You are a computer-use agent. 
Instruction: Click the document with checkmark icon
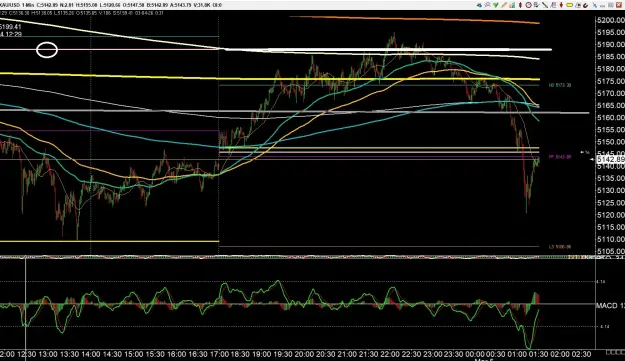click(x=537, y=5)
